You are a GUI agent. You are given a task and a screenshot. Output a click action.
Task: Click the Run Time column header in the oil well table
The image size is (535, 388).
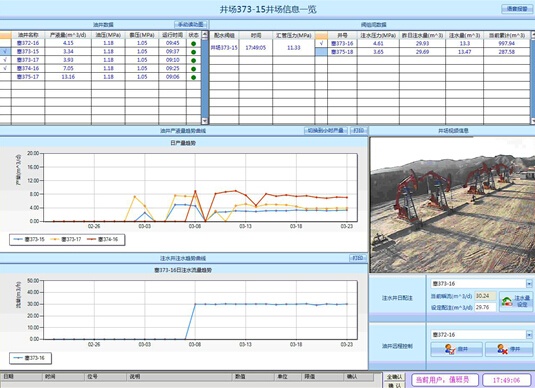coord(173,35)
